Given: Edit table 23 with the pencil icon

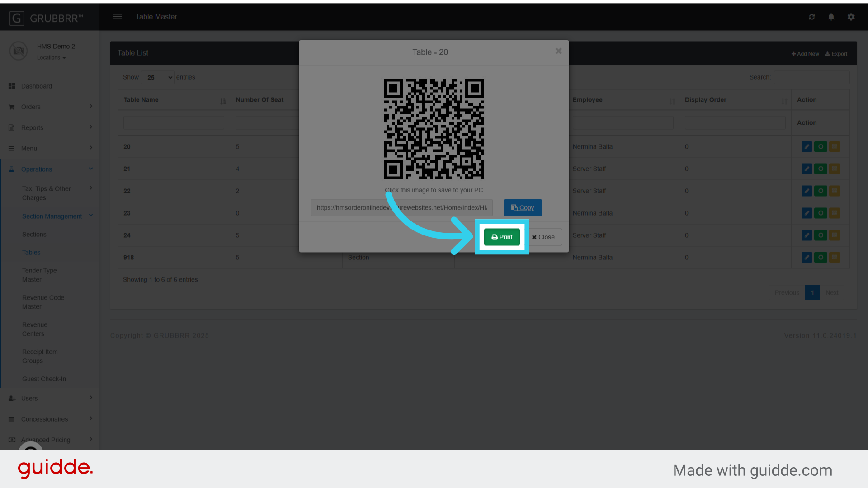Looking at the screenshot, I should pyautogui.click(x=807, y=213).
